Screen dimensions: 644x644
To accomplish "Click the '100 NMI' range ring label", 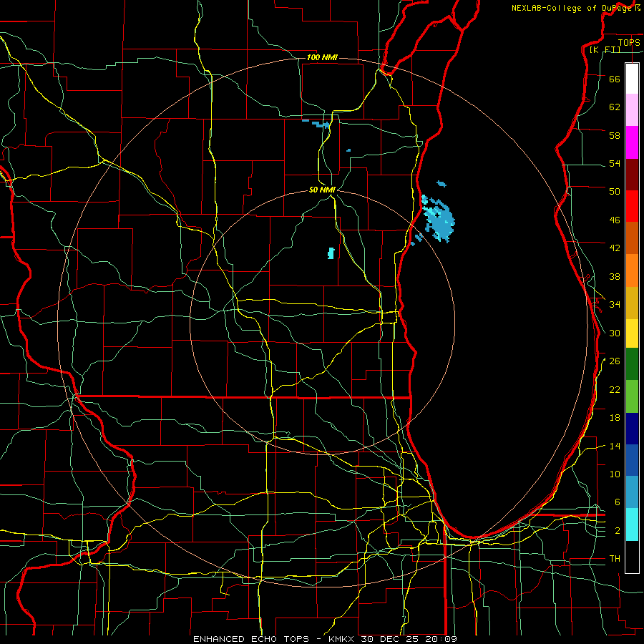I will click(x=322, y=57).
